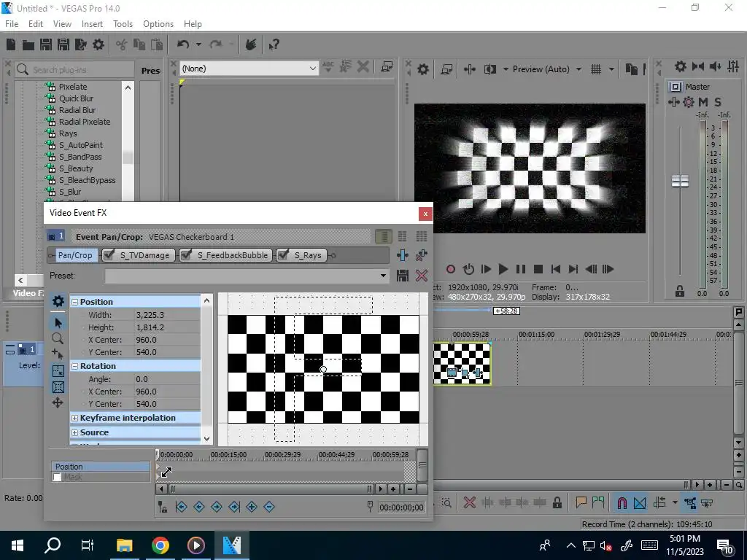Viewport: 747px width, 560px height.
Task: Toggle Move Freely tool in Pan/Crop
Action: tap(58, 402)
